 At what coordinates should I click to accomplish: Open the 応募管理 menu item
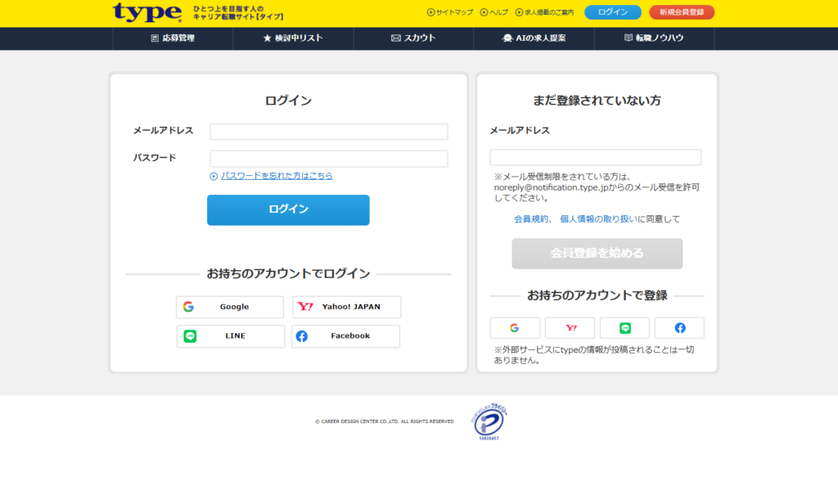click(173, 38)
